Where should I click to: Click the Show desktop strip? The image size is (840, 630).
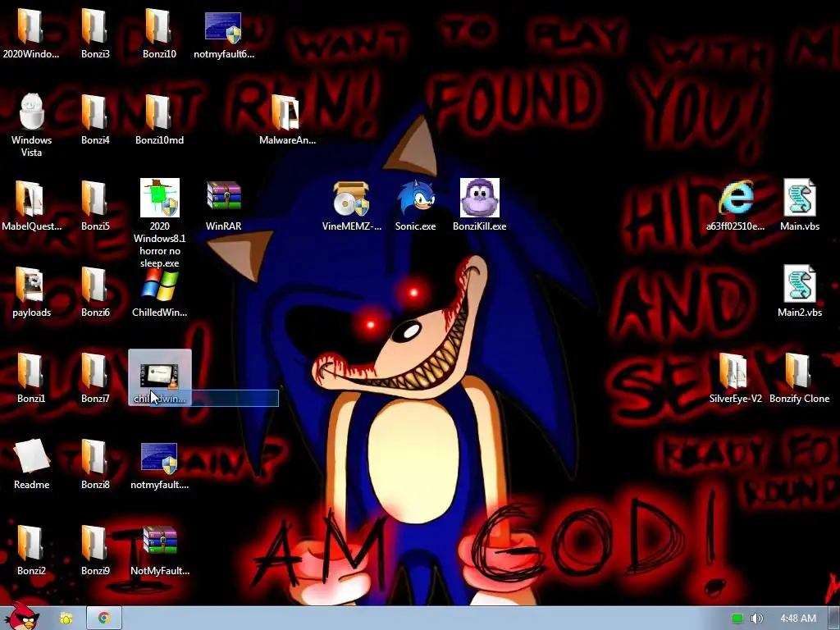tap(834, 619)
